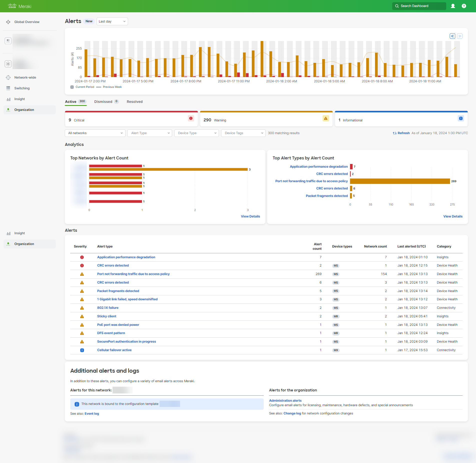
Task: Select the Resolved tab
Action: [x=134, y=102]
